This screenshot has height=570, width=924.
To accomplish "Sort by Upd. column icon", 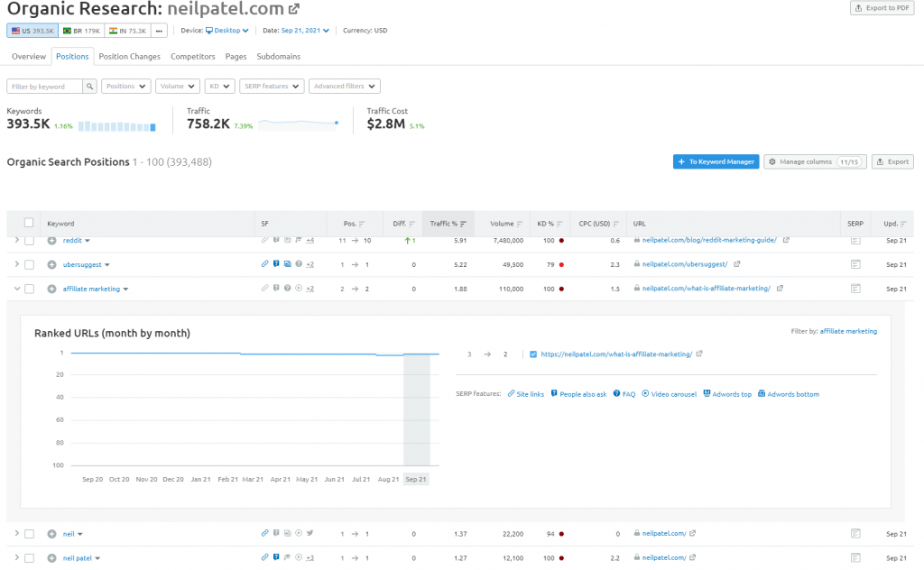I will (x=903, y=224).
